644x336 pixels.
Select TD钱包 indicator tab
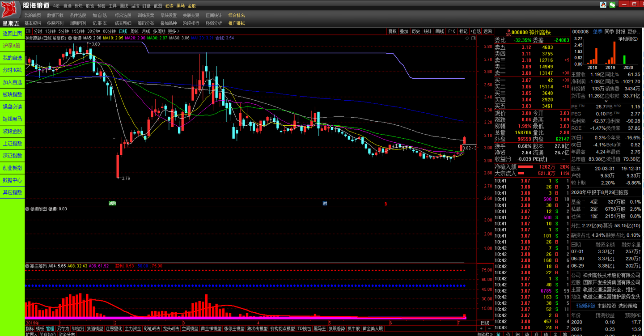coord(304,329)
